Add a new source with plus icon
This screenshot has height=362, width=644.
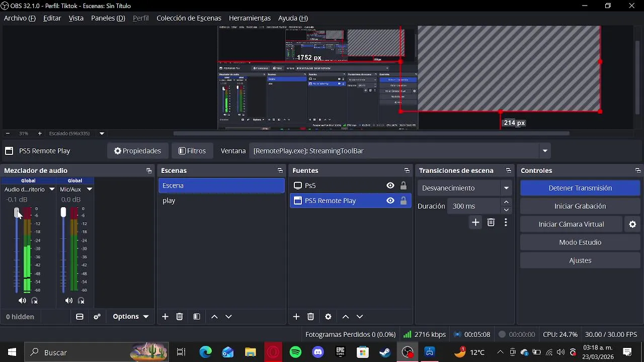296,317
